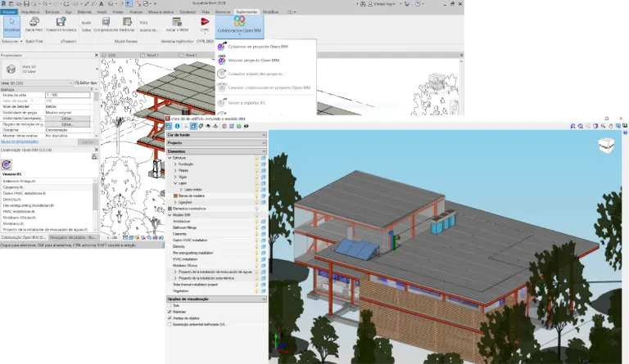Toggle the transparency cube for Carpentry
The image size is (629, 364).
click(x=264, y=234)
